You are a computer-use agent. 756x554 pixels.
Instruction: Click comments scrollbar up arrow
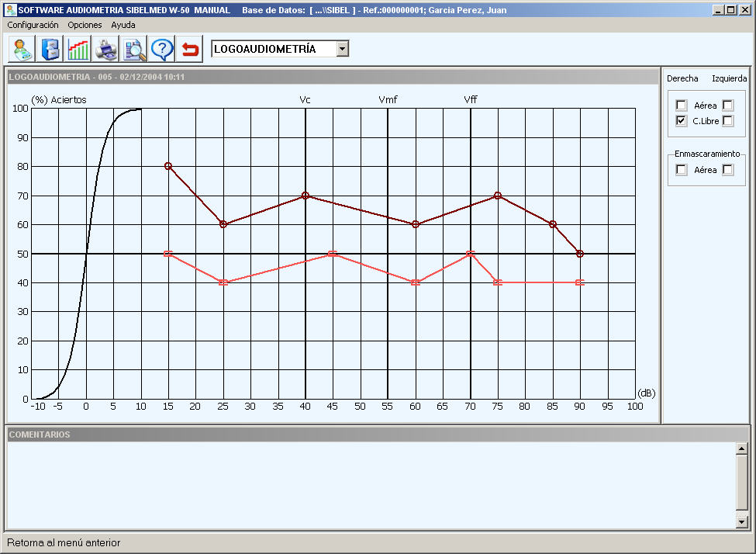tap(741, 448)
